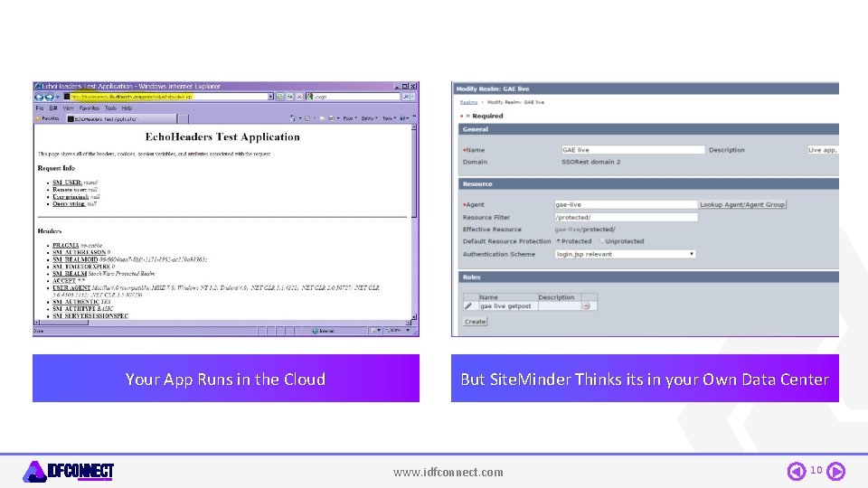Click the realm Description input field
868x488 pixels.
point(822,150)
